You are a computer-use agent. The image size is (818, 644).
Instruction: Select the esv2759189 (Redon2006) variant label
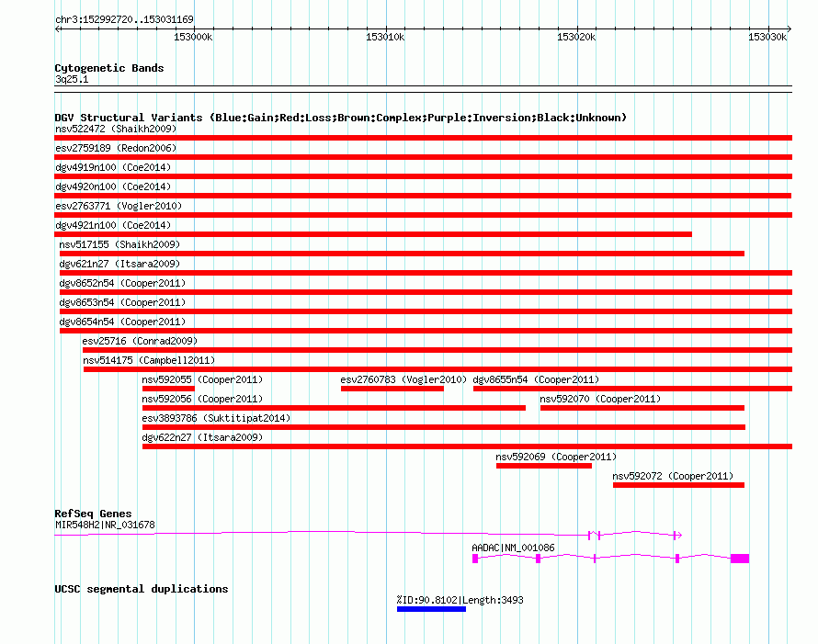pos(116,148)
